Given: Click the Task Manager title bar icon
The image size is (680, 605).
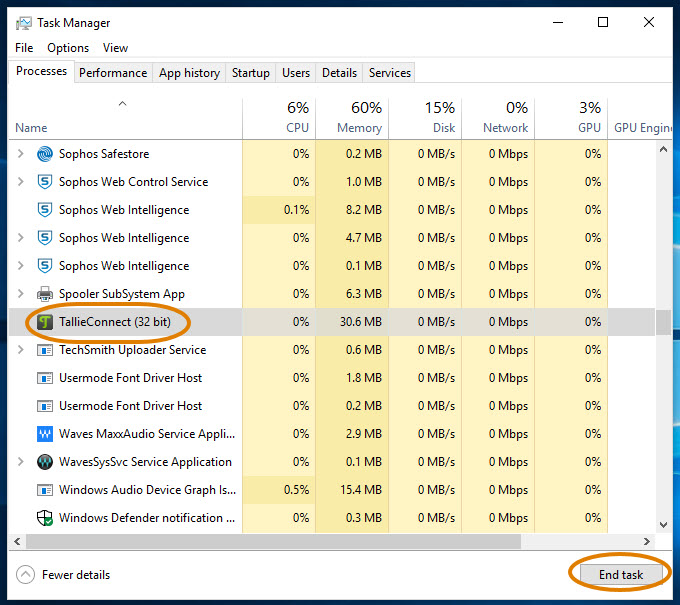Looking at the screenshot, I should [x=23, y=23].
